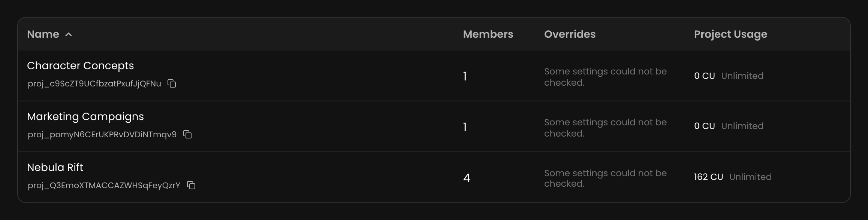The image size is (868, 220).
Task: Click Marketing Campaigns 0 CU usage
Action: click(x=705, y=126)
